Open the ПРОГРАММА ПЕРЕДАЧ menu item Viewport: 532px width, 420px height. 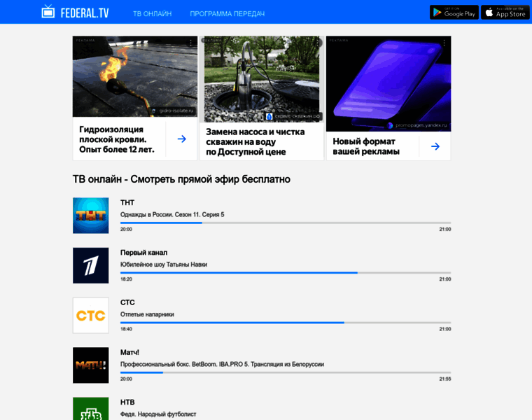point(227,14)
